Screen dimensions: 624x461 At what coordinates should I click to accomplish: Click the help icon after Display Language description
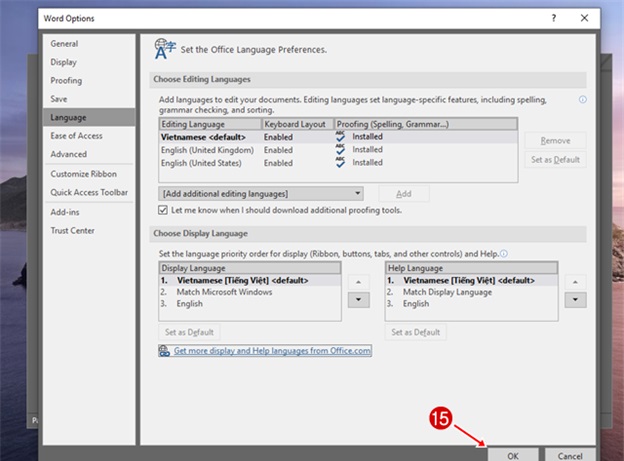coord(504,254)
